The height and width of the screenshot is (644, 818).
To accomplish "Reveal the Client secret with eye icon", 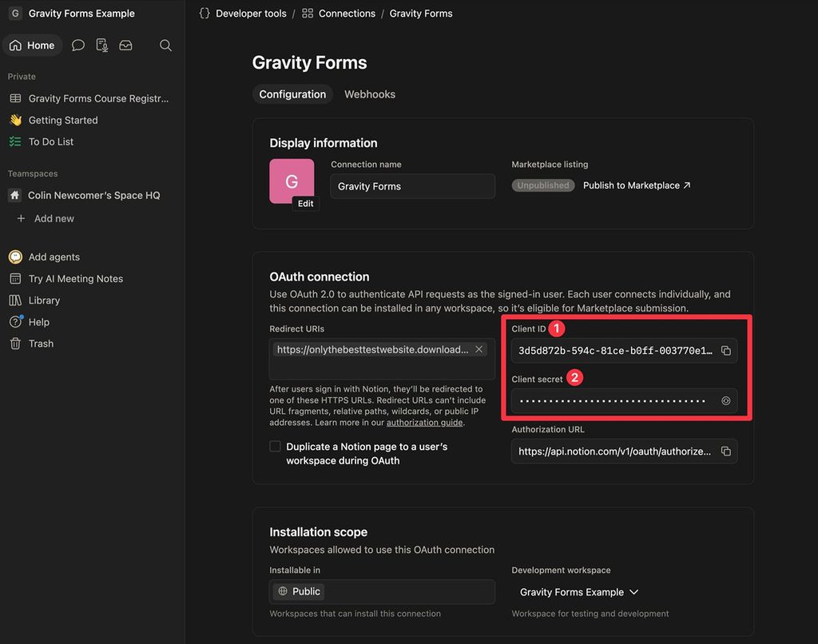I will pos(725,401).
